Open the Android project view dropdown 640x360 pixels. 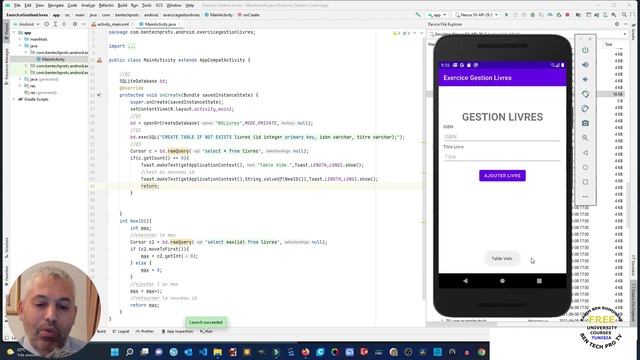(x=27, y=24)
